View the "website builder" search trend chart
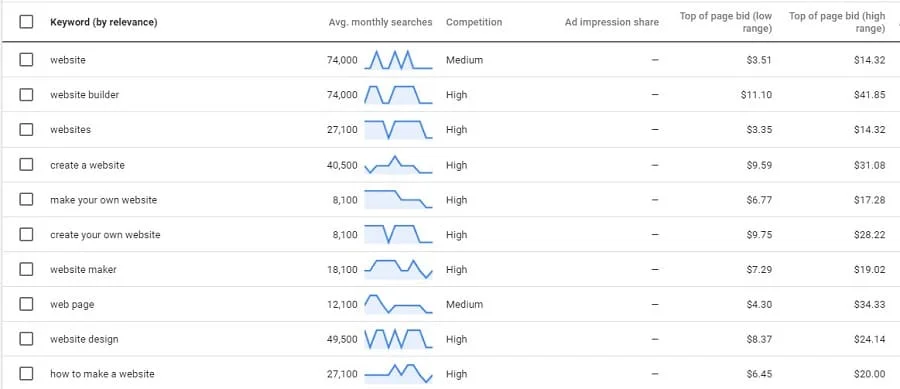 pyautogui.click(x=398, y=95)
